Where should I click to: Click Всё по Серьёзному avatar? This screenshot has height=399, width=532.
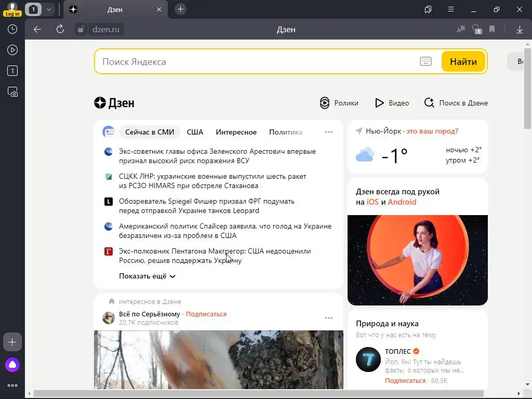pyautogui.click(x=109, y=318)
